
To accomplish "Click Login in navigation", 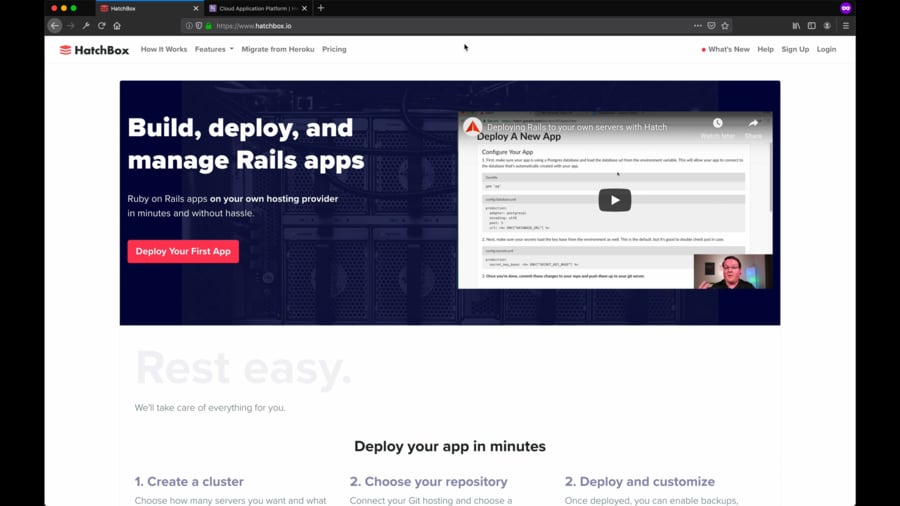I will 827,49.
